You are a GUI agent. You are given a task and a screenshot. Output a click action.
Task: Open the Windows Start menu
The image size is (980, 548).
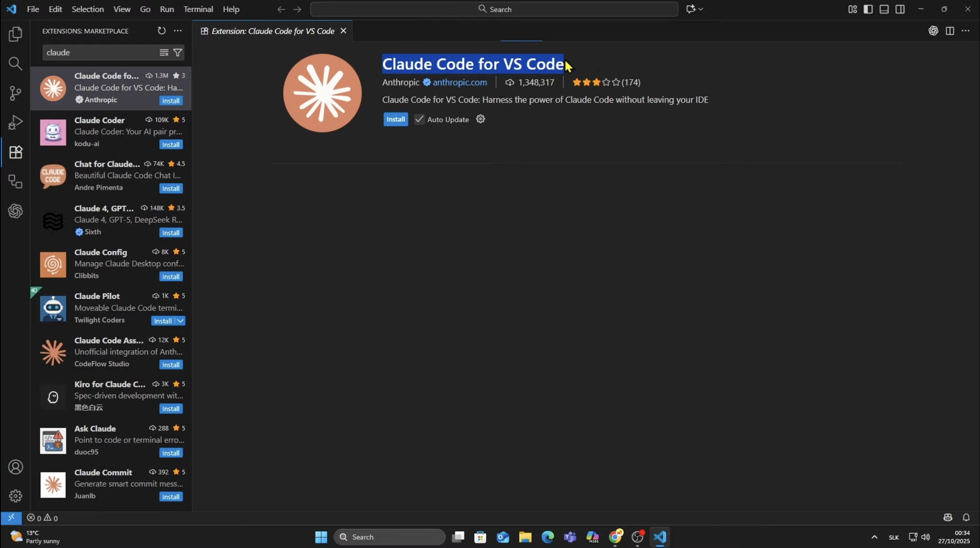(x=321, y=537)
